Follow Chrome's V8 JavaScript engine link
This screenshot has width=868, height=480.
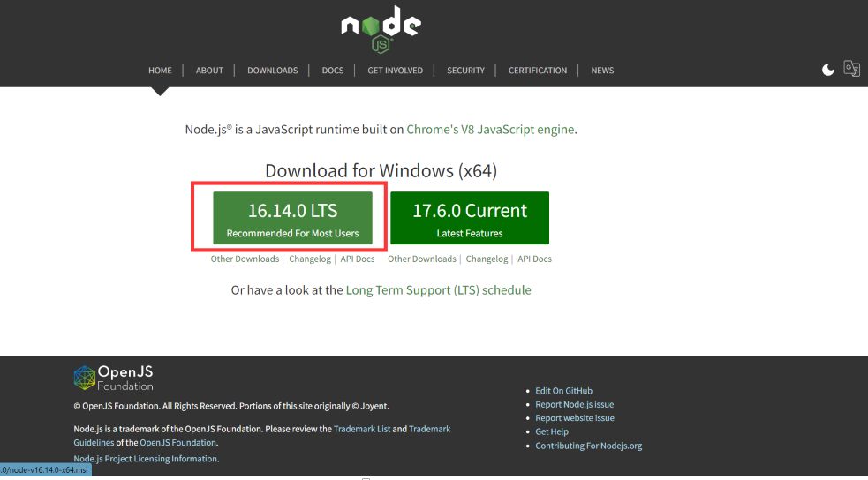pos(490,130)
